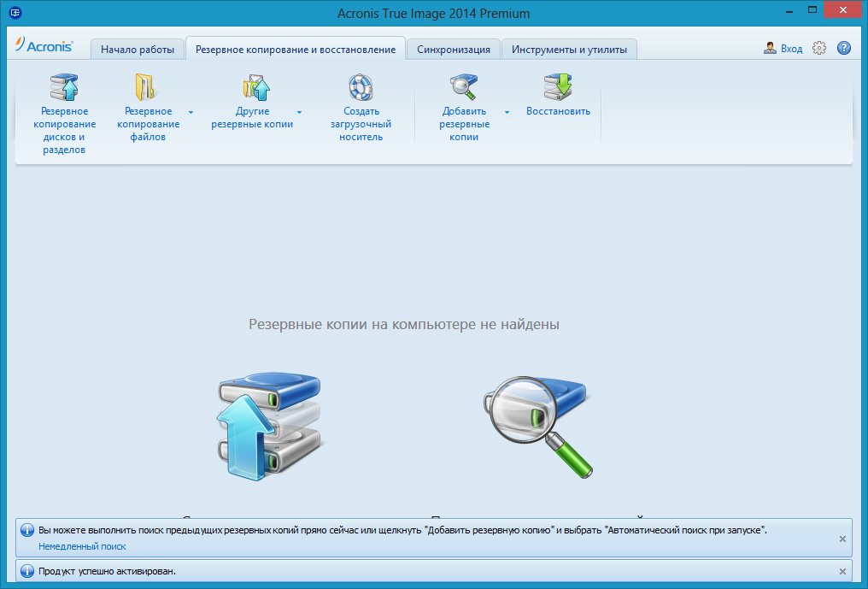The height and width of the screenshot is (589, 868).
Task: Click the Other backups (Другие резервные копии) icon
Action: [x=254, y=86]
